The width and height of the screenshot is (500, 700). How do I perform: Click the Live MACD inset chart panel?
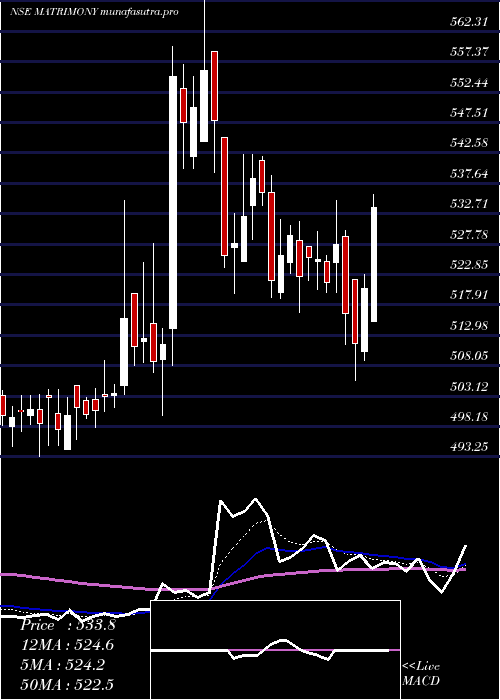(x=275, y=650)
